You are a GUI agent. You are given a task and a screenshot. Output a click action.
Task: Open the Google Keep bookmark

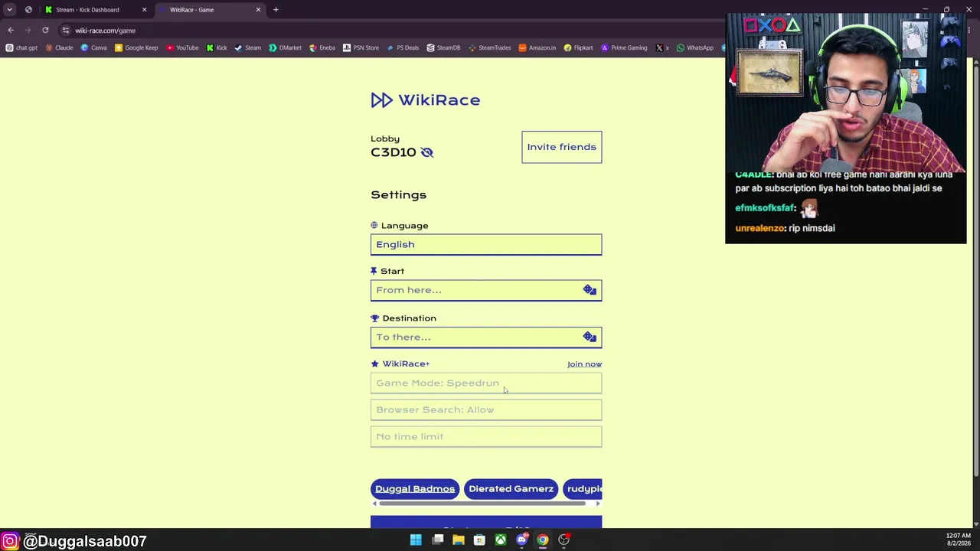[x=136, y=47]
